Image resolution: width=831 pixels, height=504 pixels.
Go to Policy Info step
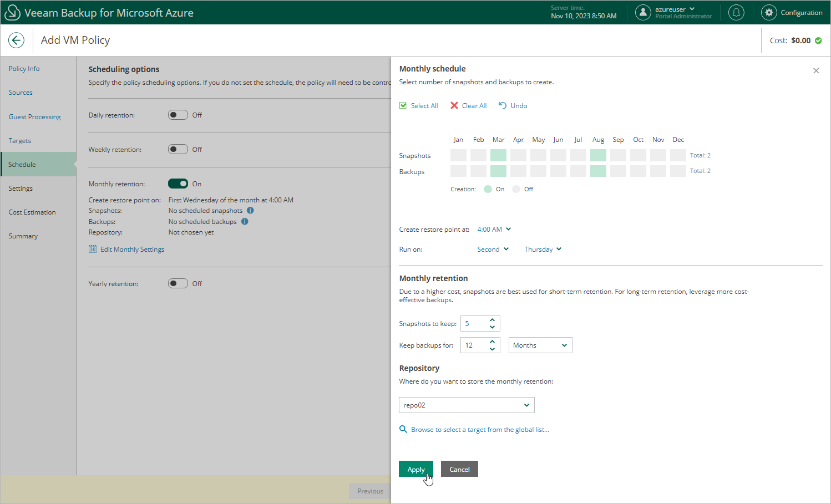coord(24,69)
